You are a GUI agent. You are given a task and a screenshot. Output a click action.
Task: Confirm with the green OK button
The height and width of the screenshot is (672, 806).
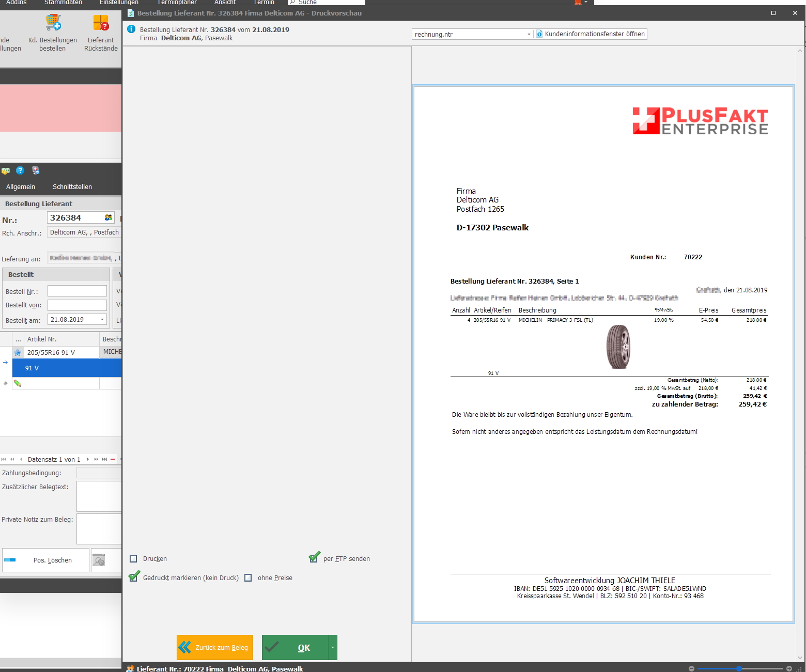(x=295, y=647)
